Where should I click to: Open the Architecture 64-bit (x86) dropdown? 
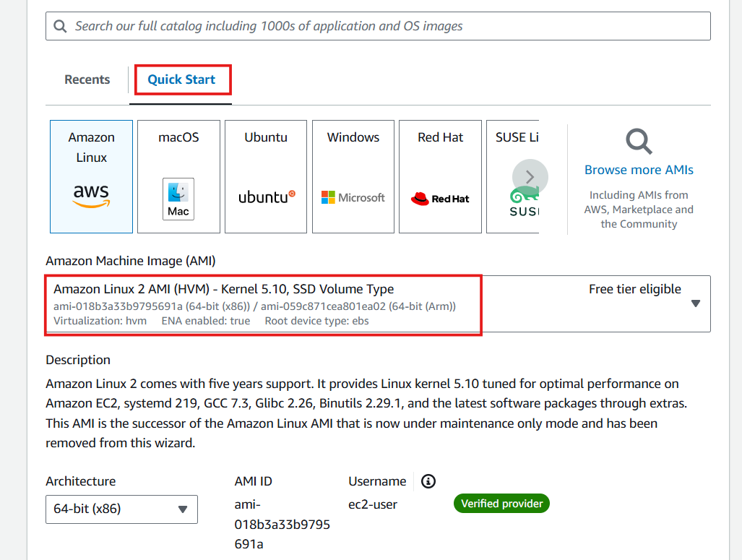coord(121,509)
